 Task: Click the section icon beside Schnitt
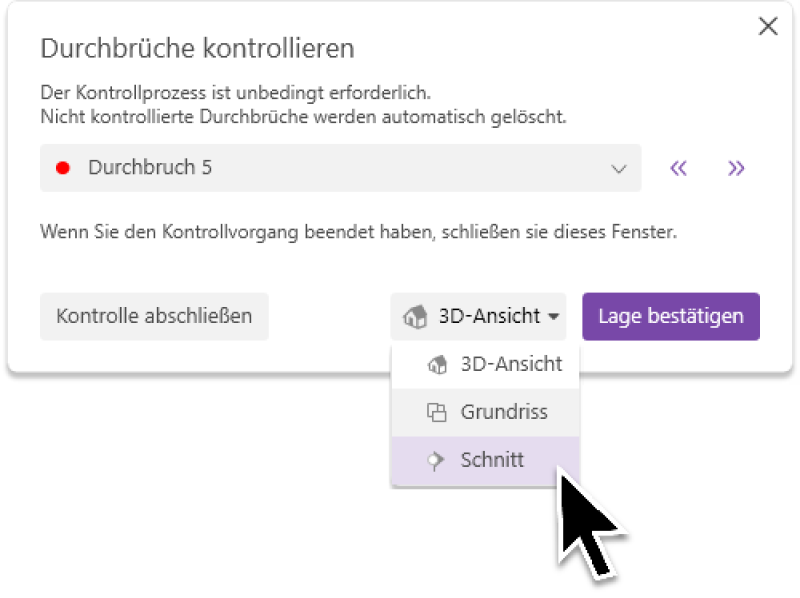(x=436, y=461)
